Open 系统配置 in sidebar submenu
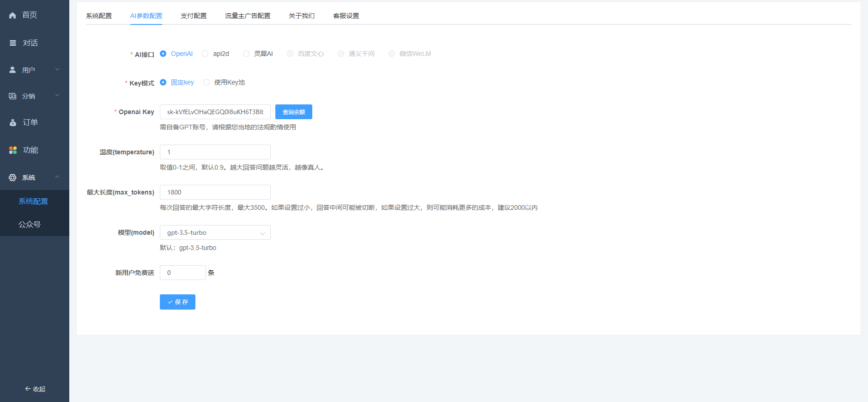The width and height of the screenshot is (868, 402). point(35,201)
